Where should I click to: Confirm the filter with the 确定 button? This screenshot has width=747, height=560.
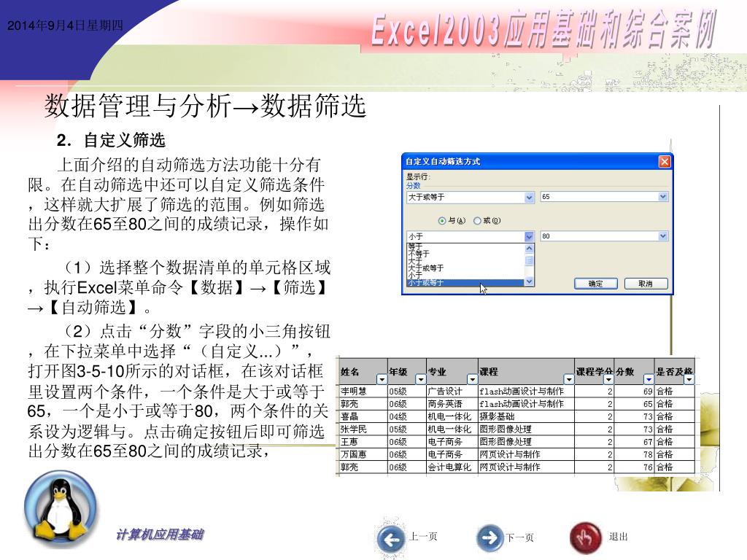595,284
